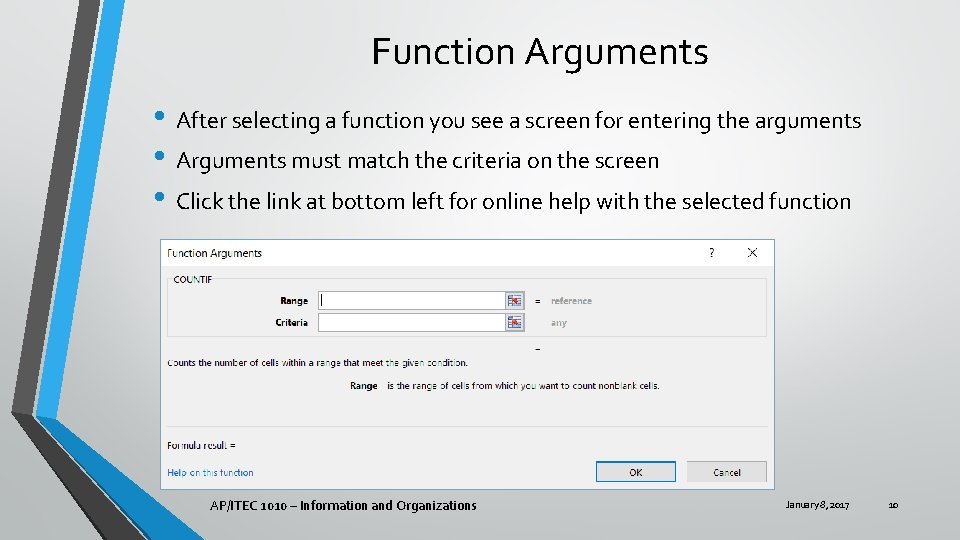Click the AP/ITEC 1010 footer text
The image size is (960, 540).
[x=343, y=506]
